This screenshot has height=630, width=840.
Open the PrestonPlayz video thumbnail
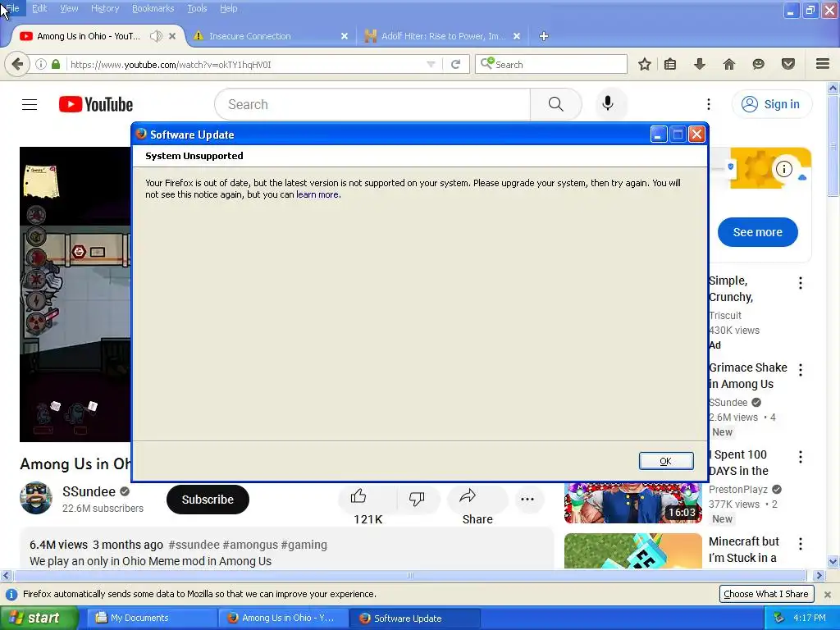coord(632,503)
